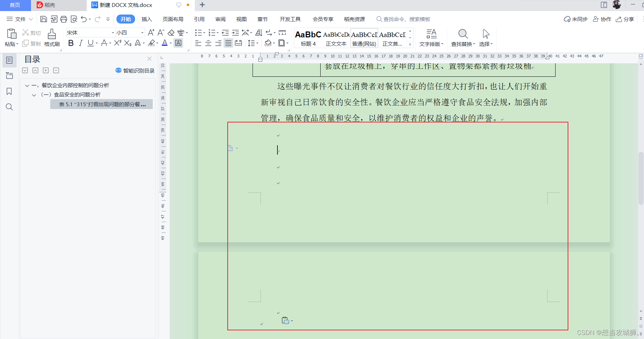
Task: Decrease font size with A- icon
Action: point(161,33)
